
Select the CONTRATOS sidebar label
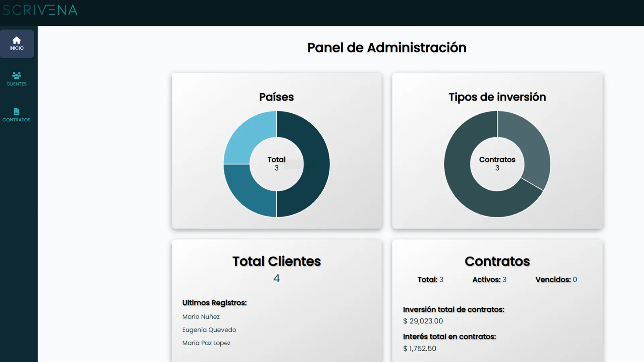point(16,120)
